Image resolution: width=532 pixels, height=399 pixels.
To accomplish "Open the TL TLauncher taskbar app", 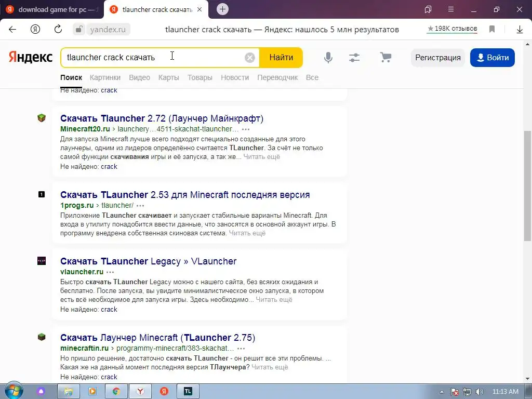I will [188, 392].
